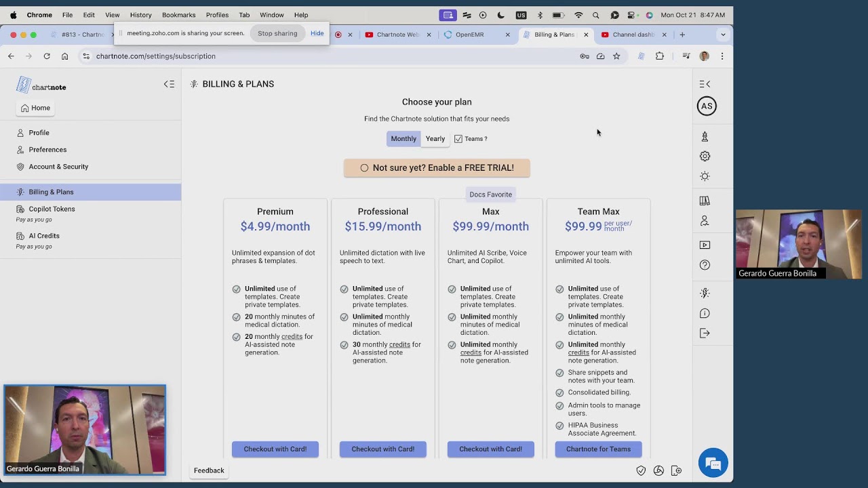868x488 pixels.
Task: Click the shield check icon at bottom
Action: click(x=641, y=470)
